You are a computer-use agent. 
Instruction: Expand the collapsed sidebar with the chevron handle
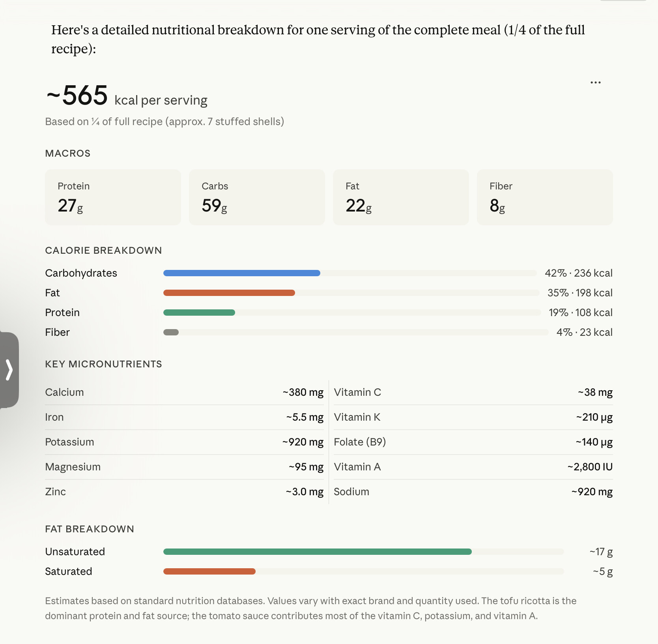tap(9, 370)
